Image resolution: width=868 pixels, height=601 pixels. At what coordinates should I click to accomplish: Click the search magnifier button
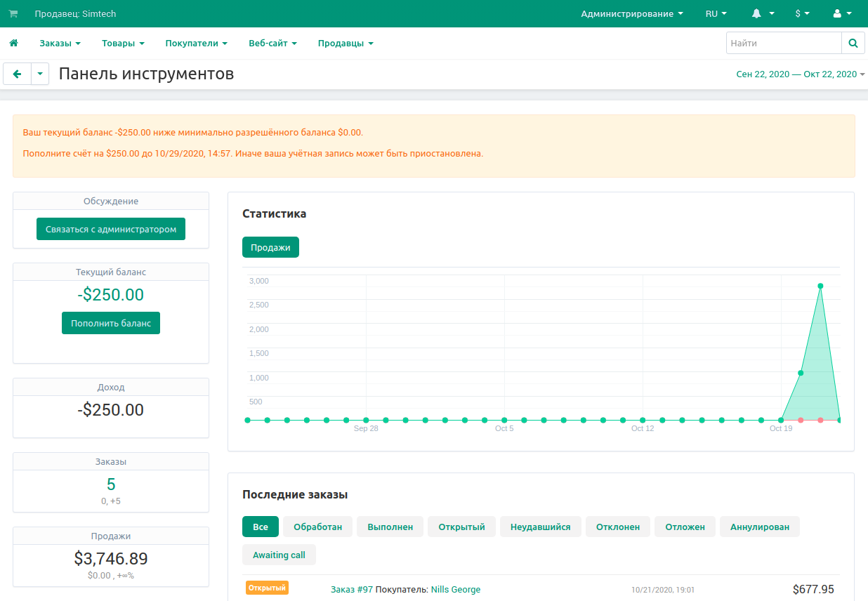[x=853, y=43]
